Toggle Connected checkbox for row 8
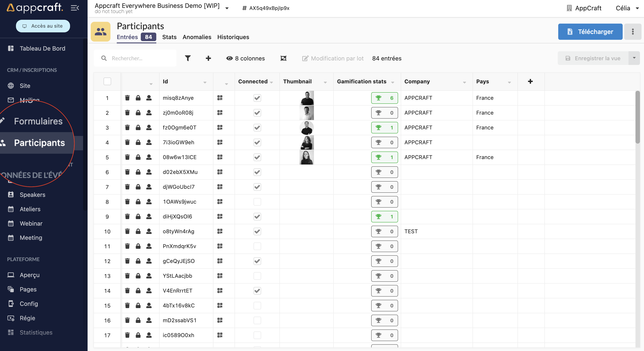This screenshot has width=644, height=351. click(257, 202)
